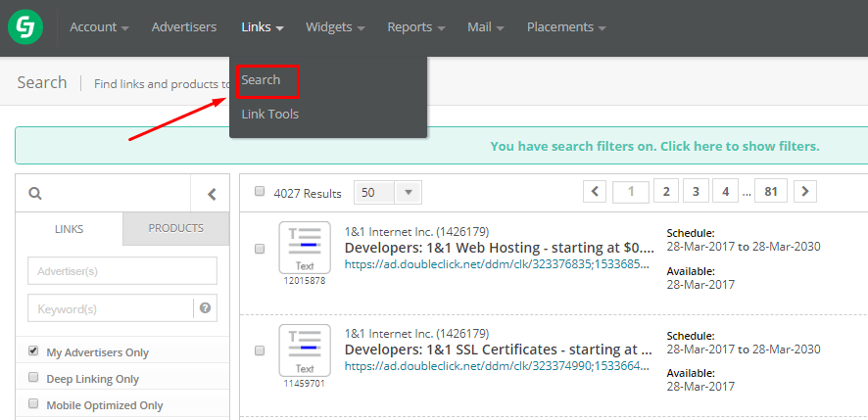Check the select-all results checkbox
The image size is (868, 420).
[x=260, y=192]
